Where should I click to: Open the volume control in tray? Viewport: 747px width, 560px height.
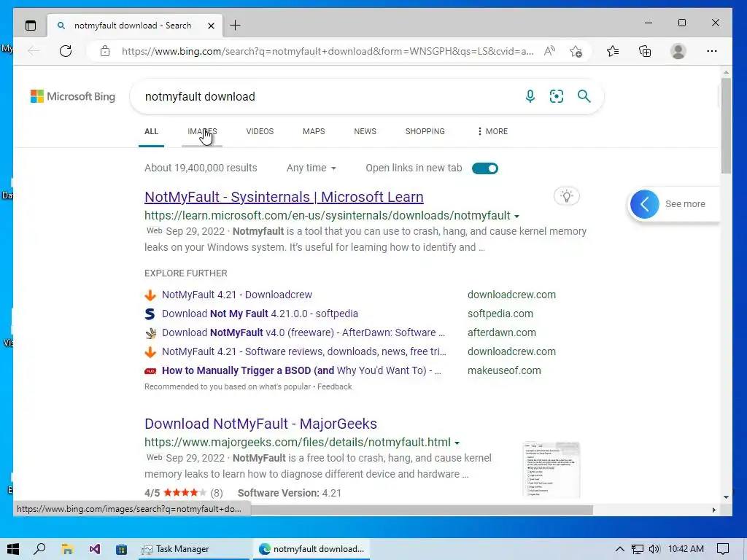pos(654,549)
